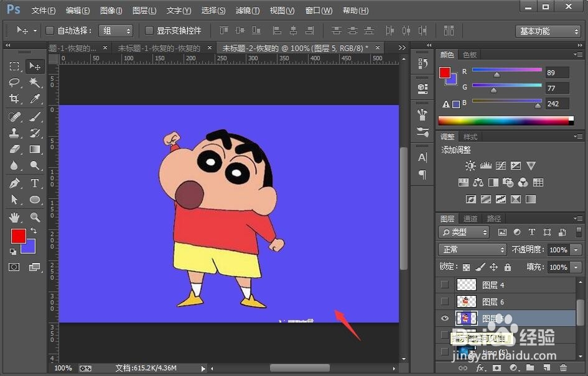Viewport: 588px width, 376px height.
Task: Toggle lock transparent pixels
Action: [466, 267]
